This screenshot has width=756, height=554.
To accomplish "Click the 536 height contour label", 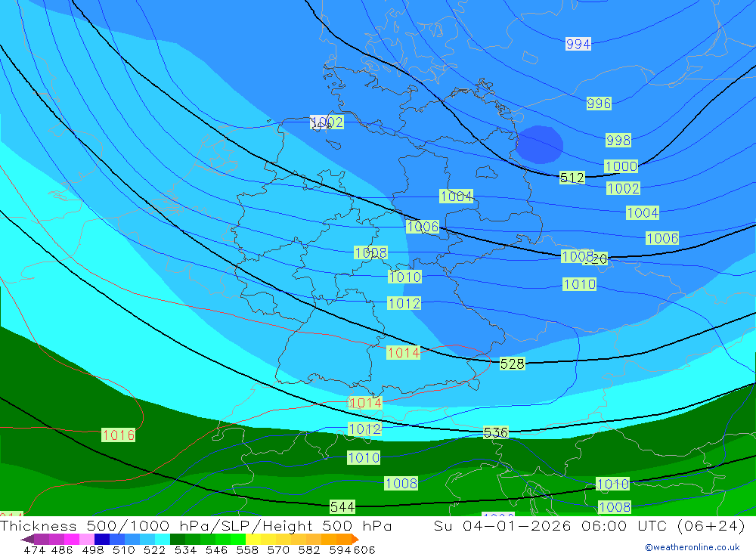I will click(x=496, y=432).
